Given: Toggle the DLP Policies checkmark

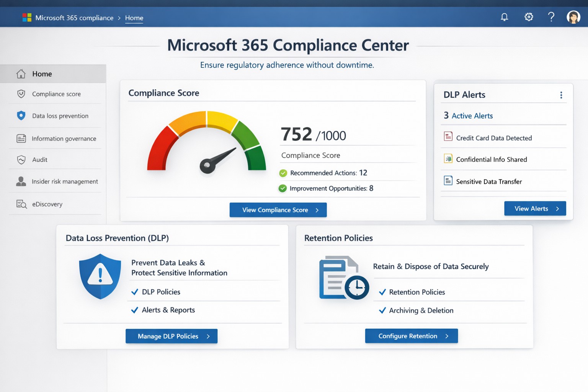Looking at the screenshot, I should tap(135, 292).
